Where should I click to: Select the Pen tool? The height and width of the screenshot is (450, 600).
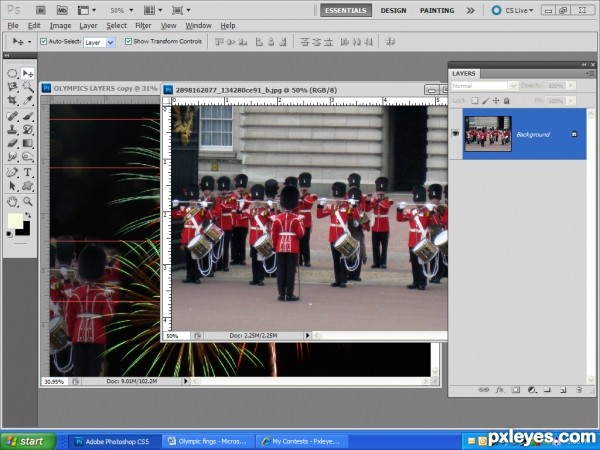click(12, 172)
